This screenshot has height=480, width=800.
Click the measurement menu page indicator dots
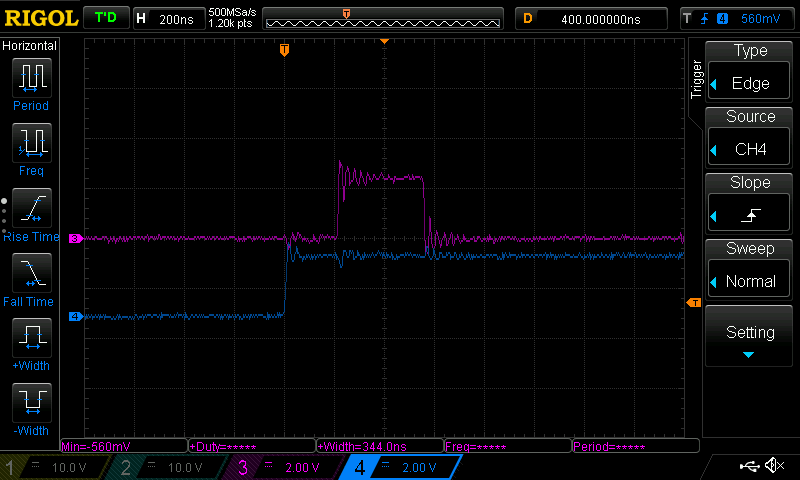pos(4,216)
